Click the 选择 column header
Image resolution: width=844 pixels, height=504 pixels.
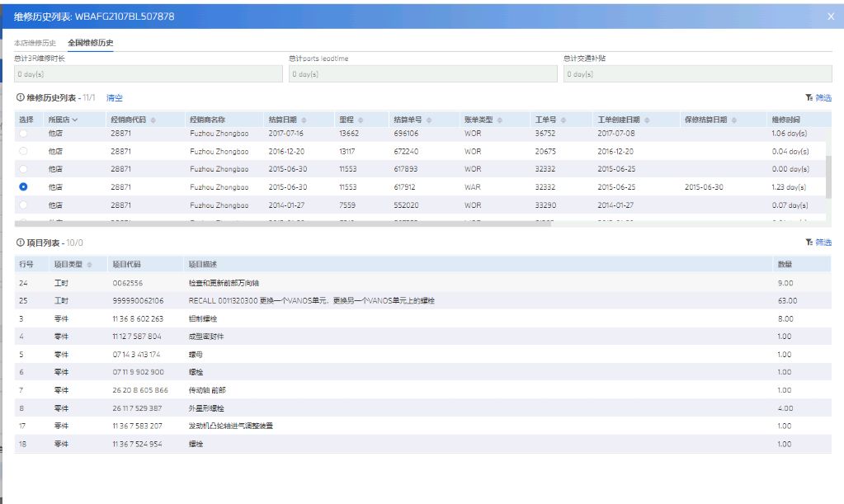tap(26, 120)
